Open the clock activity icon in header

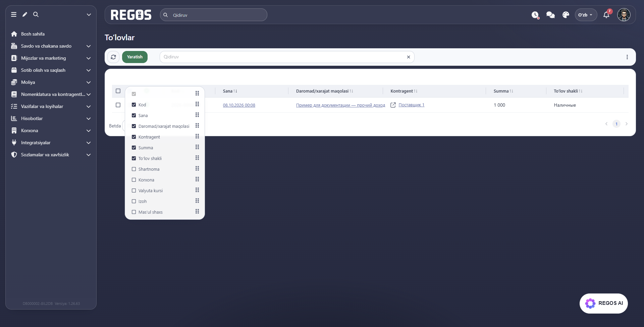click(x=535, y=15)
